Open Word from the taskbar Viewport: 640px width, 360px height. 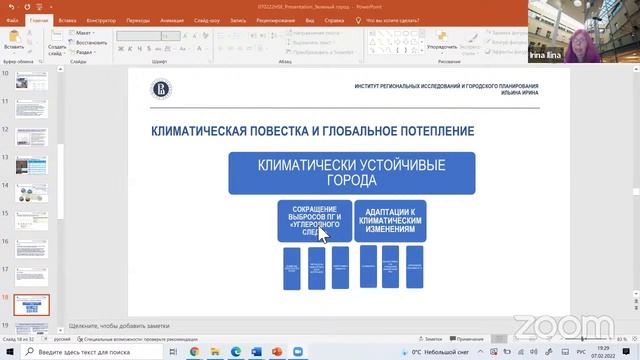coord(256,351)
